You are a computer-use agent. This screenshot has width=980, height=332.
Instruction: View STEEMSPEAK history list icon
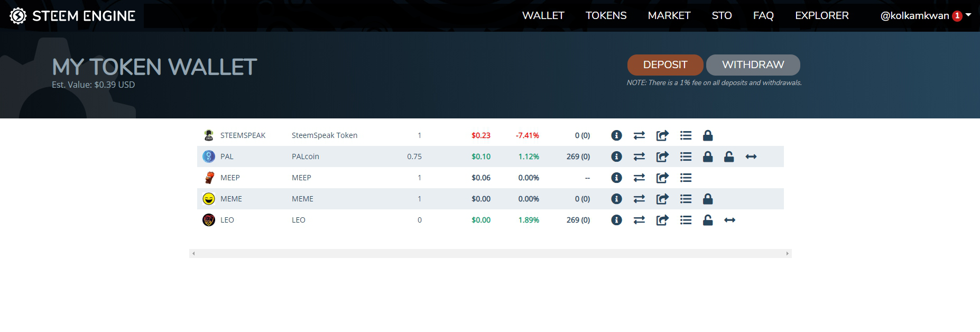coord(686,135)
